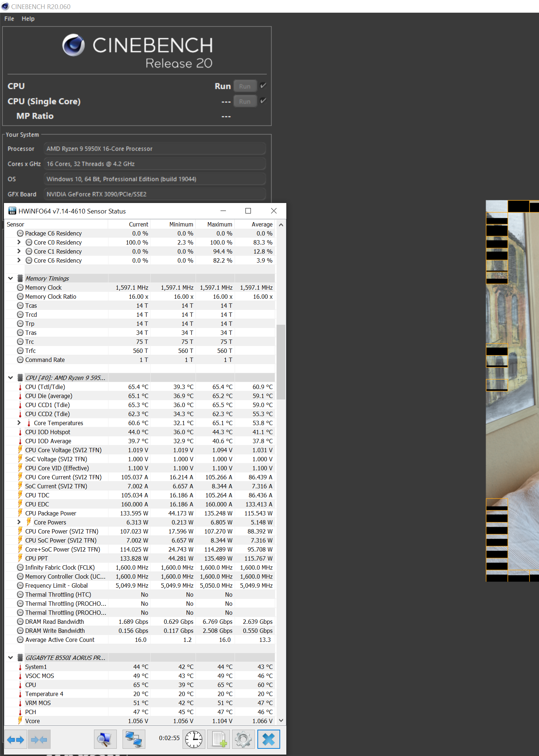This screenshot has width=539, height=756.
Task: Click the 0:02:55 elapsed time display
Action: tap(169, 738)
